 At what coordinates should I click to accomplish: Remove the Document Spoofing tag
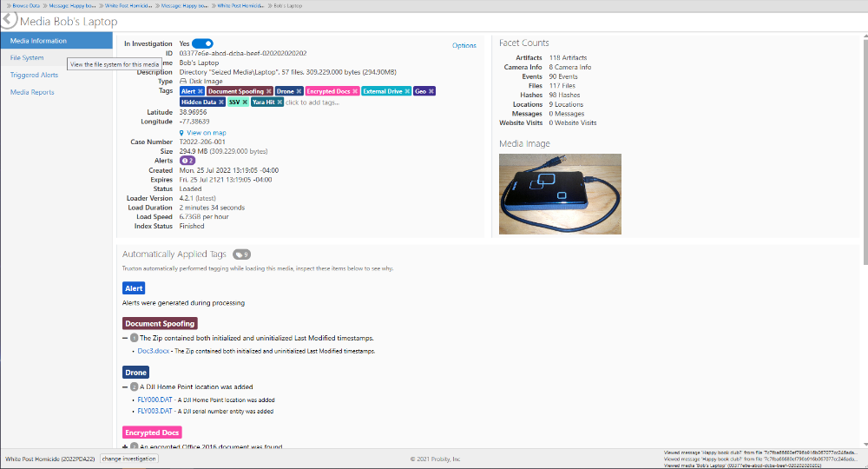tap(269, 91)
